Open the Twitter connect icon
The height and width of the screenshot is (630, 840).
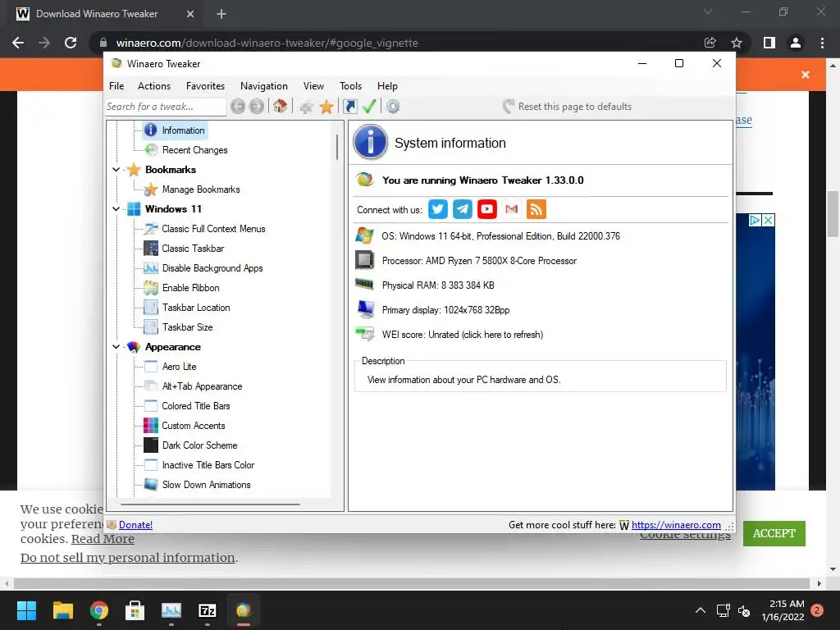(438, 209)
